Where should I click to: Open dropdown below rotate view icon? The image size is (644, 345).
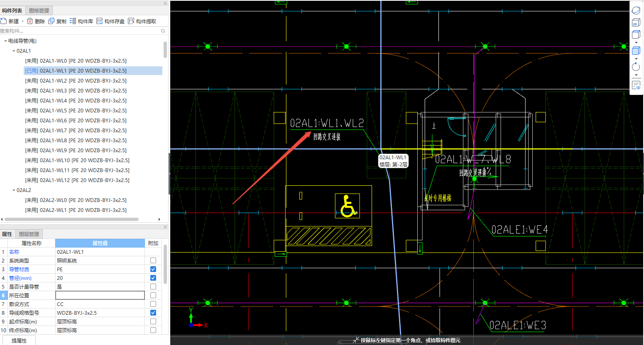[636, 75]
